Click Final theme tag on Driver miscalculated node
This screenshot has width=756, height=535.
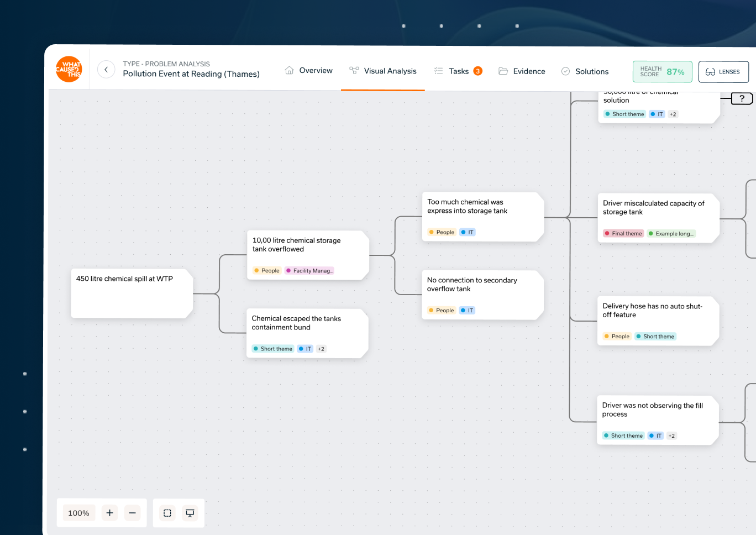pyautogui.click(x=623, y=234)
